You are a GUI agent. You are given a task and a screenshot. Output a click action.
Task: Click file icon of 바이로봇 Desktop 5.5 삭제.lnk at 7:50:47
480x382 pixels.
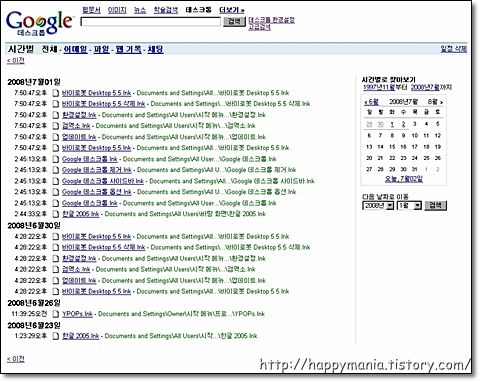pyautogui.click(x=56, y=104)
